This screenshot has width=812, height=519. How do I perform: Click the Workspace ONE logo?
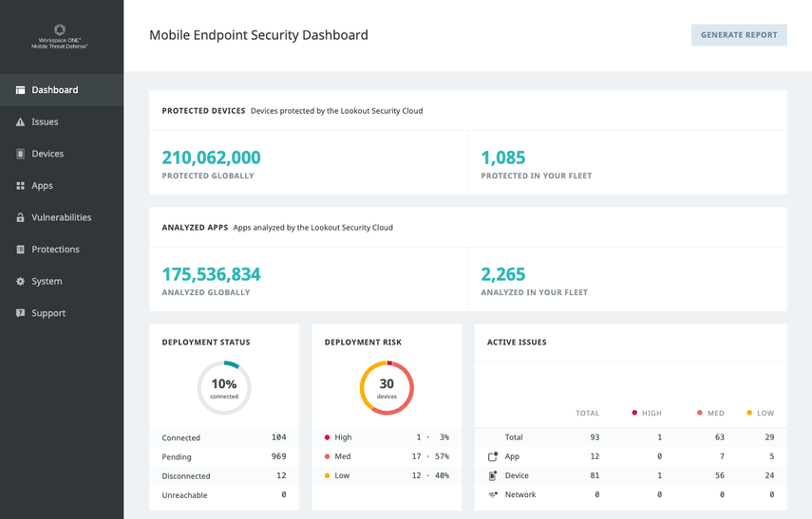[61, 37]
